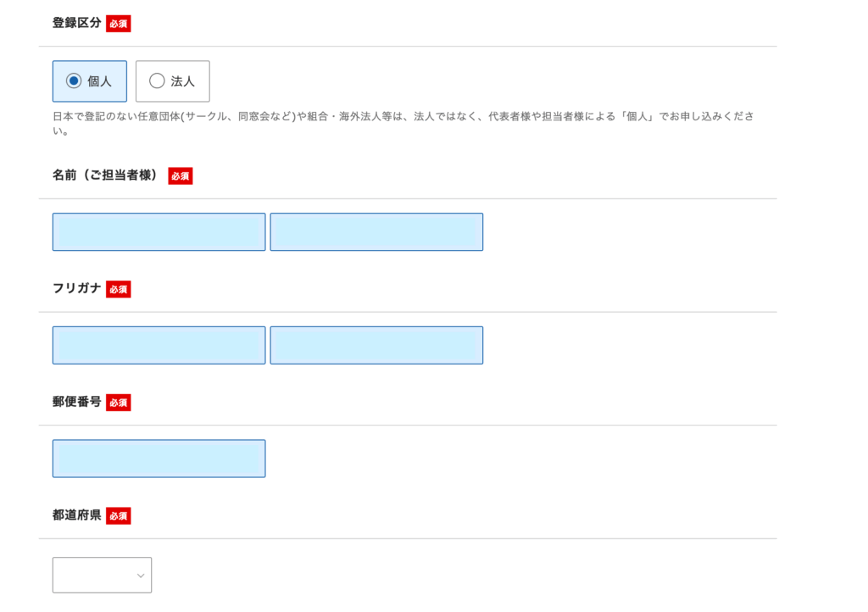Select the 個人 radio button
The image size is (868, 612).
click(74, 81)
